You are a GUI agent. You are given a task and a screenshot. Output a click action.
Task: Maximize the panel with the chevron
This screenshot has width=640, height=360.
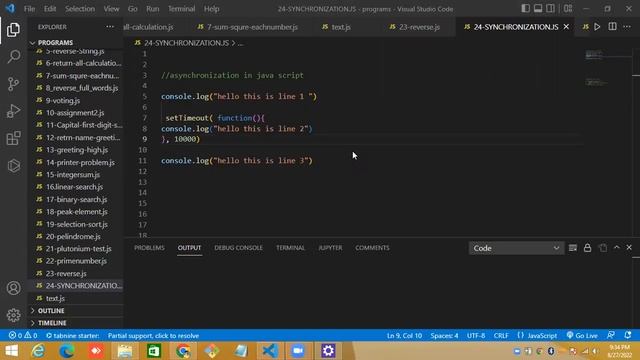click(x=616, y=247)
